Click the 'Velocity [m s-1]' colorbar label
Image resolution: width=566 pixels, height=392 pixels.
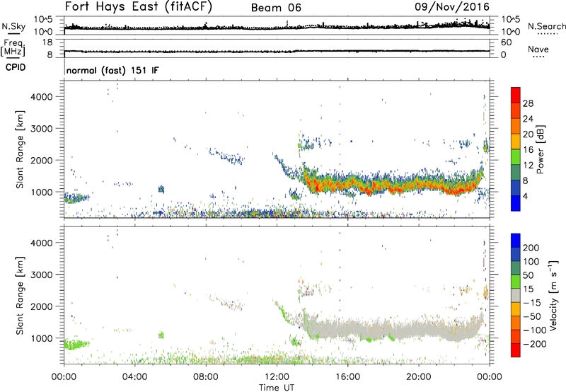pos(553,295)
